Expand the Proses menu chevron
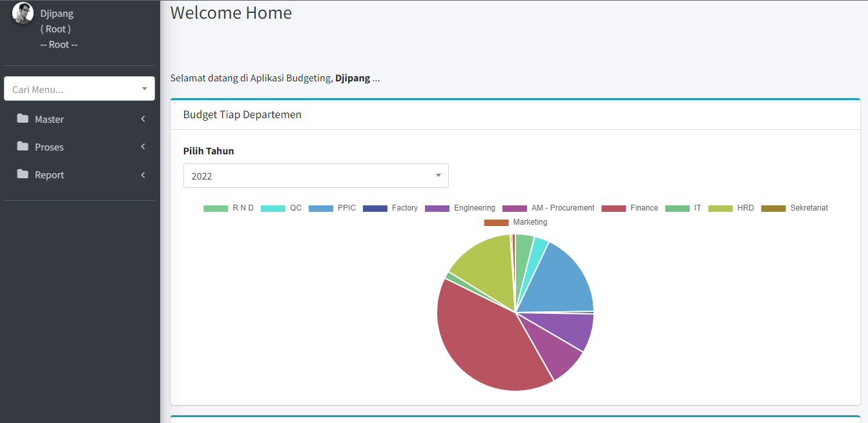 pyautogui.click(x=143, y=147)
